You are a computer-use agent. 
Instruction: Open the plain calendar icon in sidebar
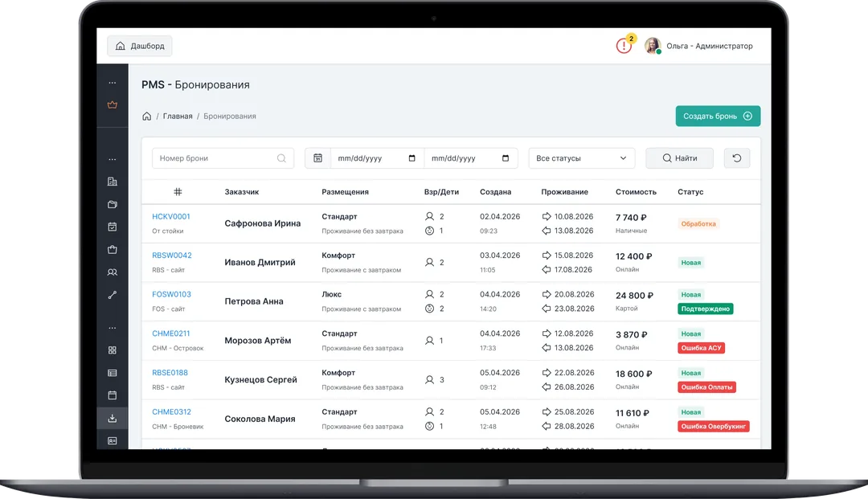113,395
